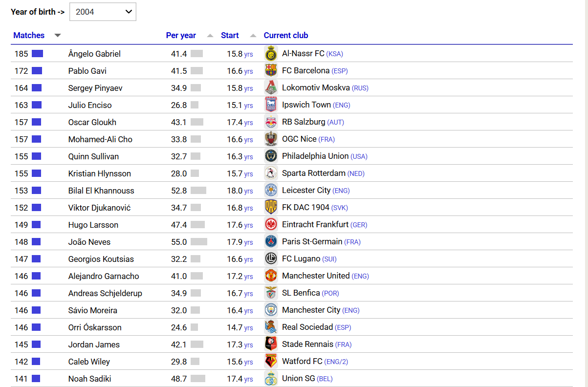The image size is (588, 387).
Task: Open Eintracht Frankfurt club link
Action: [315, 225]
